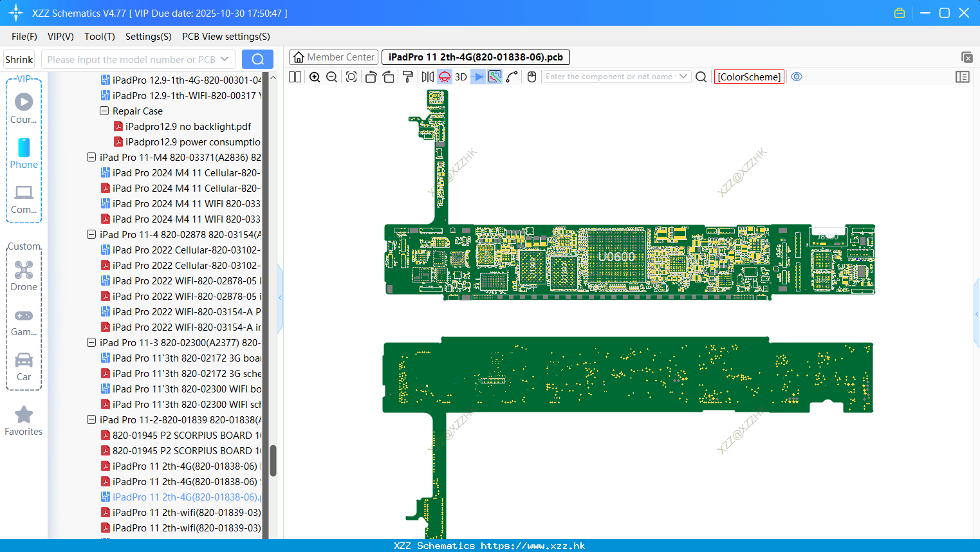Rotate the board clockwise
980x552 pixels.
pos(389,77)
